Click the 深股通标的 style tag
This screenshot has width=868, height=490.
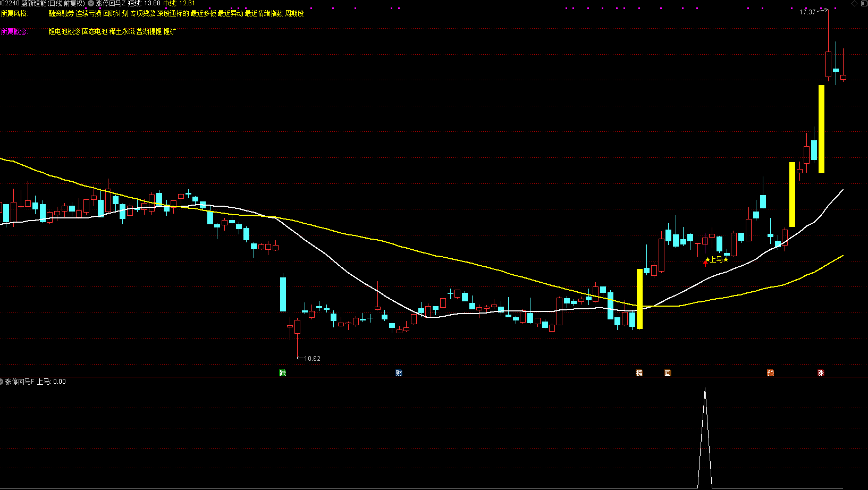[x=173, y=13]
